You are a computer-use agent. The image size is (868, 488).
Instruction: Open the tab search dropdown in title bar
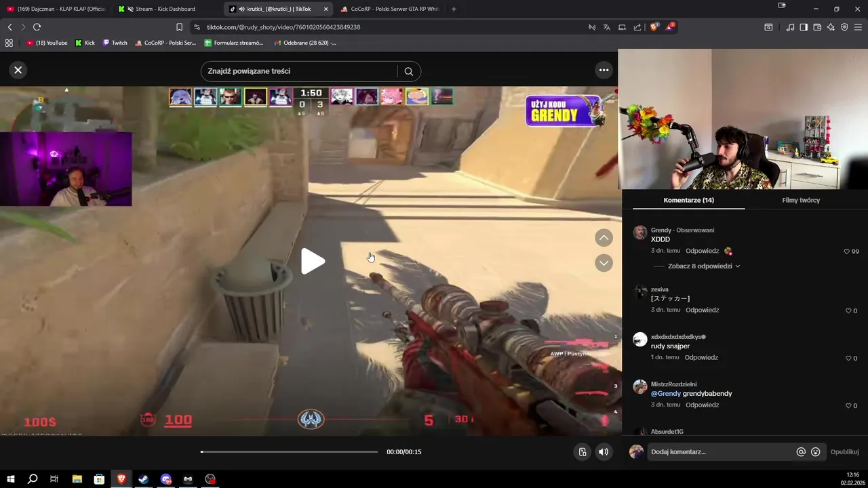click(782, 5)
